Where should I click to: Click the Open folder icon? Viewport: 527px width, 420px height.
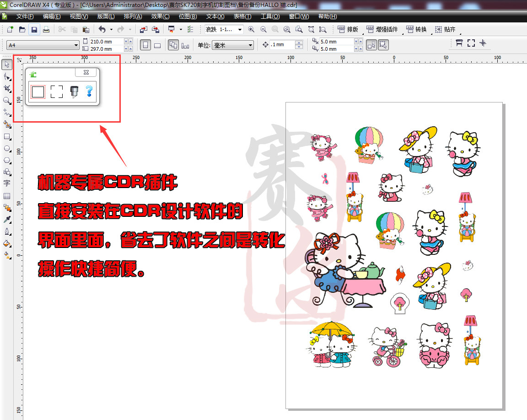point(22,30)
